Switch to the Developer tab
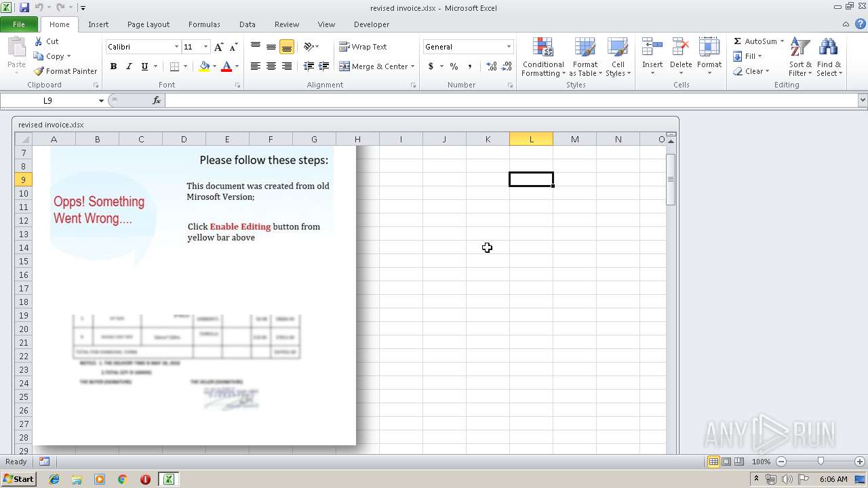This screenshot has height=488, width=868. [x=372, y=24]
